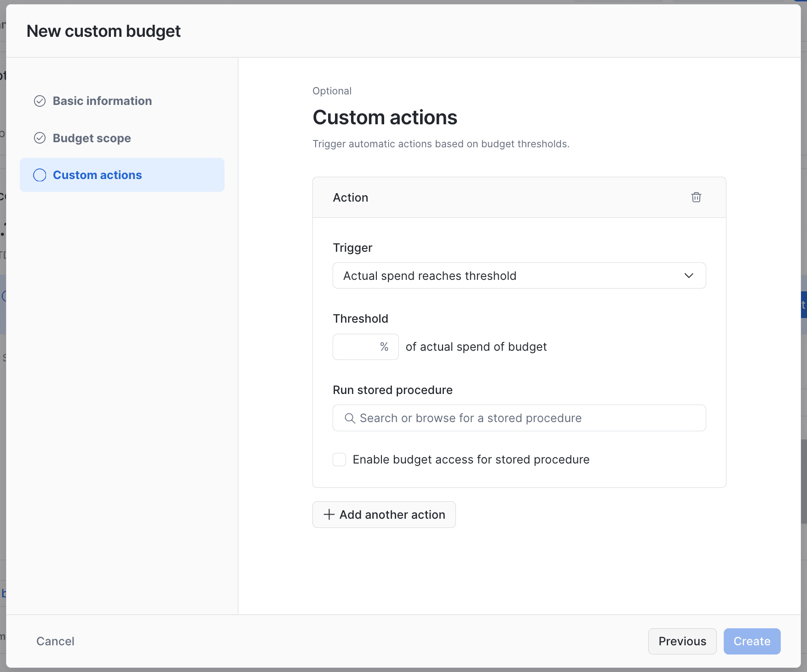Click the Basic information checkmark icon

(x=40, y=101)
